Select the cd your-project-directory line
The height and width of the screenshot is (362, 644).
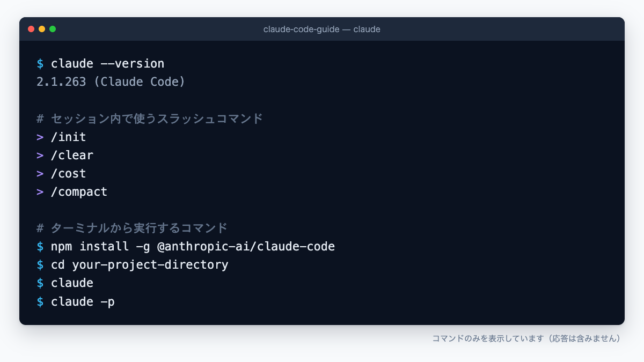133,265
